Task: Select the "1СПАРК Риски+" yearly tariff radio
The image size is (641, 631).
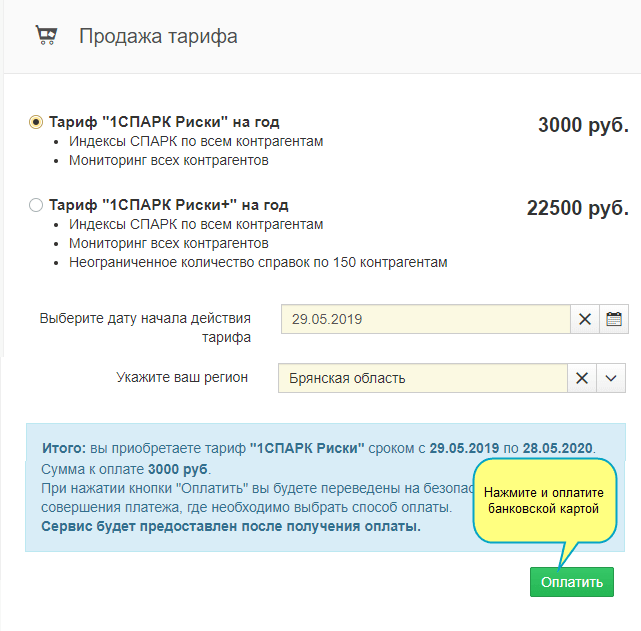Action: [36, 205]
